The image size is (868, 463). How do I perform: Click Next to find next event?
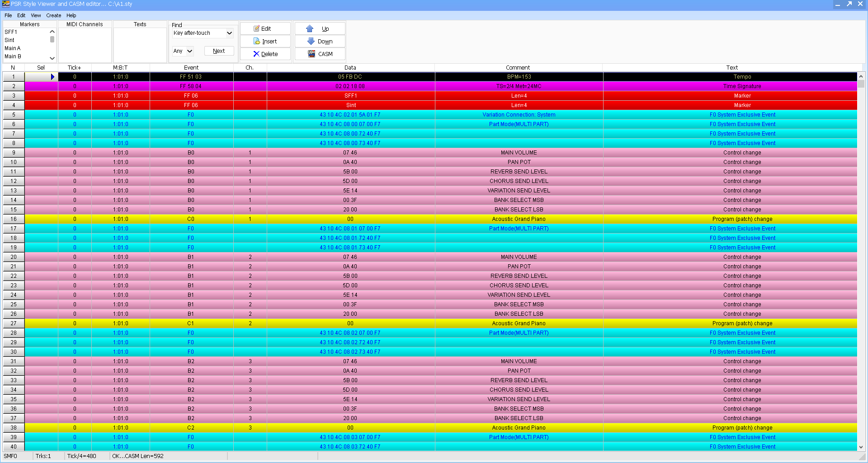[x=219, y=51]
